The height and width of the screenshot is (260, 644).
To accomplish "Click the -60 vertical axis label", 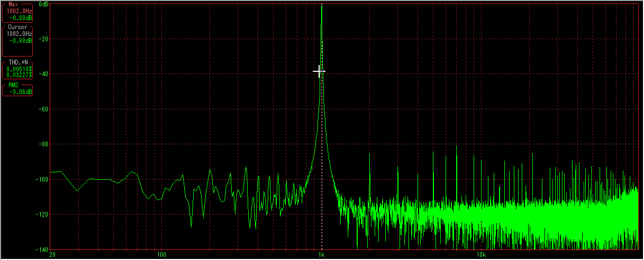I will click(44, 109).
